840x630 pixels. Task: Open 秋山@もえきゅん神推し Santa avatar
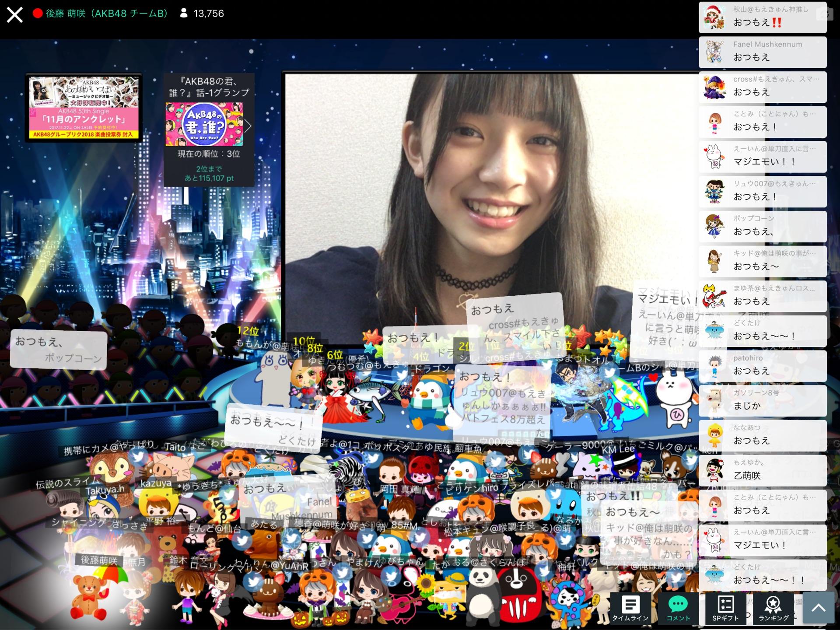click(x=714, y=17)
